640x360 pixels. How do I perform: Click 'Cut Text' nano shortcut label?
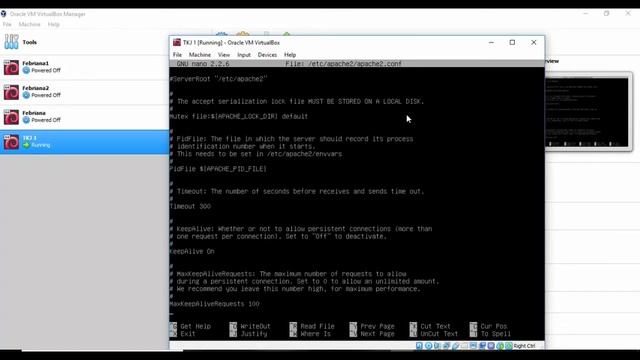click(436, 327)
